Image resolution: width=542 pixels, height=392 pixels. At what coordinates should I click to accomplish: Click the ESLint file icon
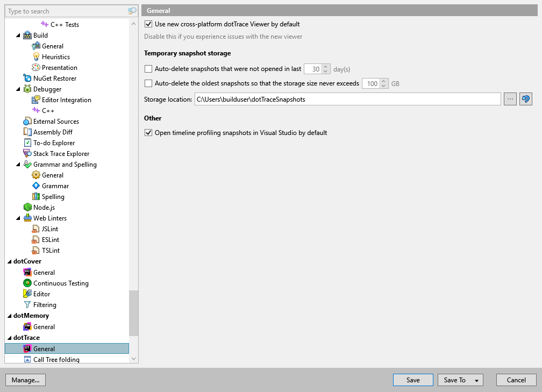tap(35, 240)
